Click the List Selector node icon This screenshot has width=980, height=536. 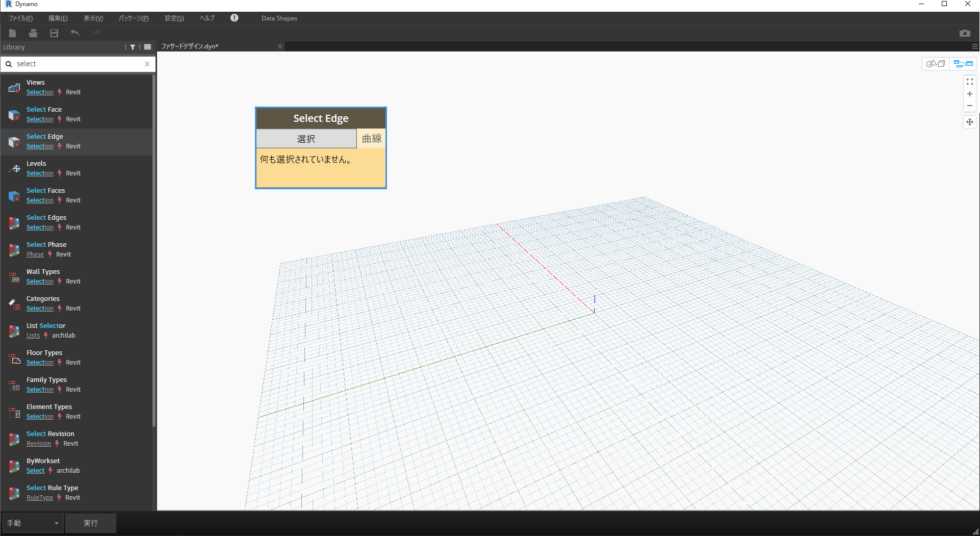coord(14,331)
